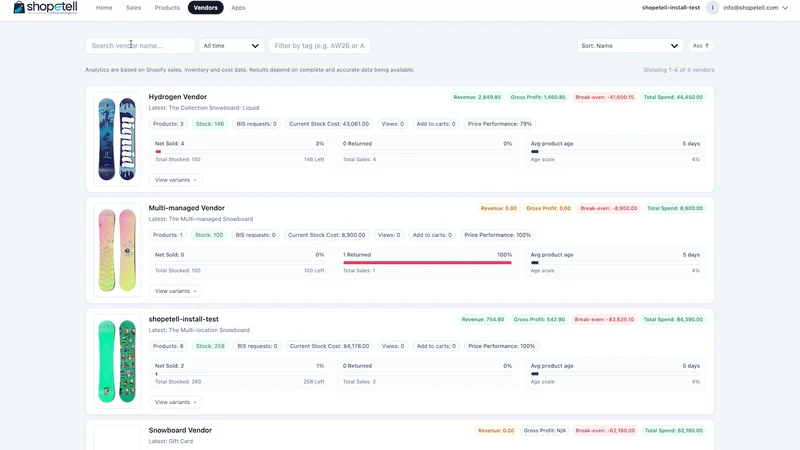Toggle the Asc sort order button
Screen dimensions: 800x450
tap(701, 45)
